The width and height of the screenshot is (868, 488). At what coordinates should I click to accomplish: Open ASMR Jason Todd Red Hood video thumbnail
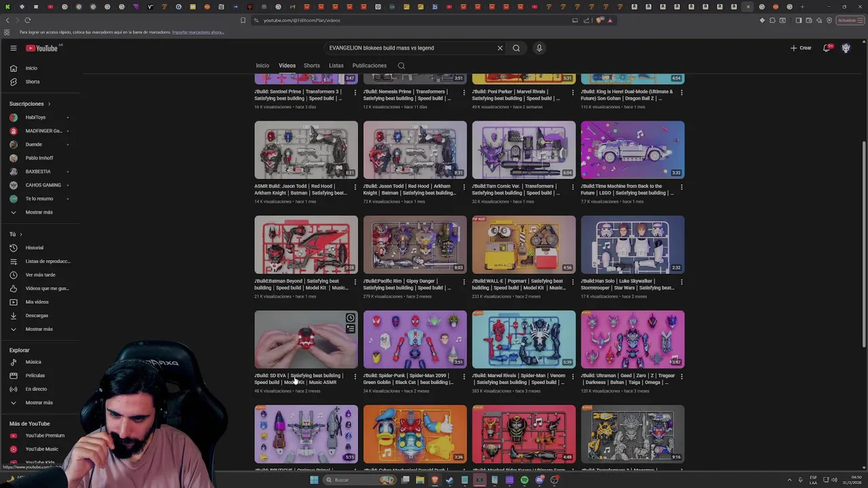[306, 150]
